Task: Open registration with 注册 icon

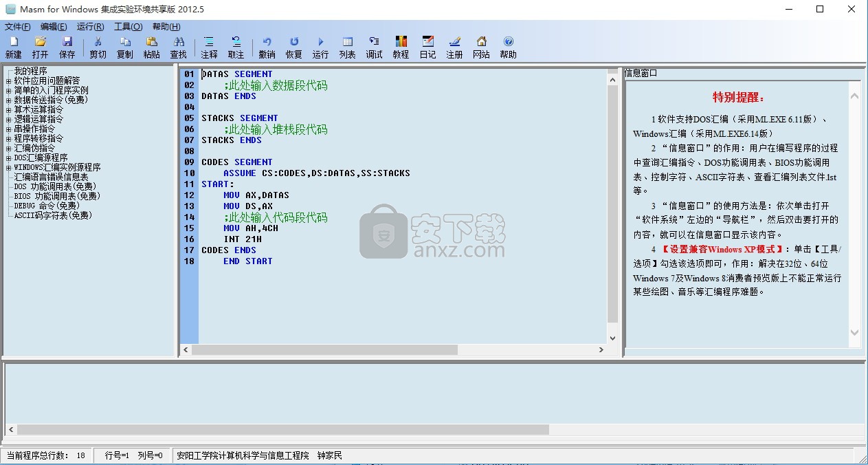Action: (454, 47)
